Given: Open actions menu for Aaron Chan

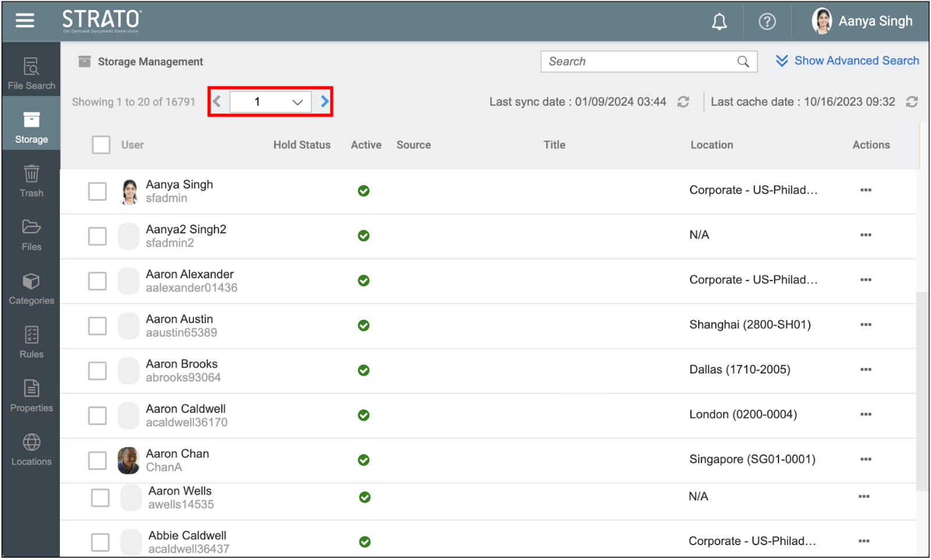Looking at the screenshot, I should (865, 459).
